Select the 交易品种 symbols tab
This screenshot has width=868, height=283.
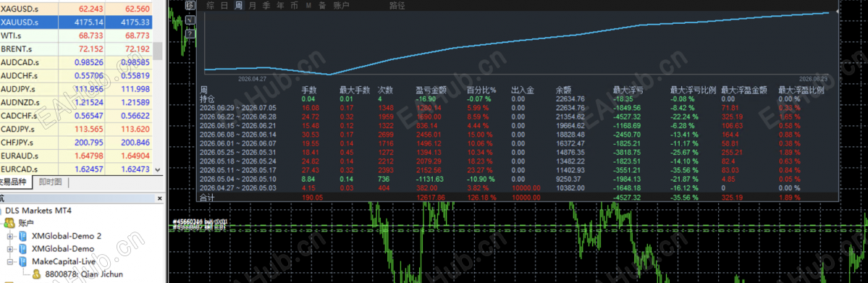pyautogui.click(x=15, y=182)
